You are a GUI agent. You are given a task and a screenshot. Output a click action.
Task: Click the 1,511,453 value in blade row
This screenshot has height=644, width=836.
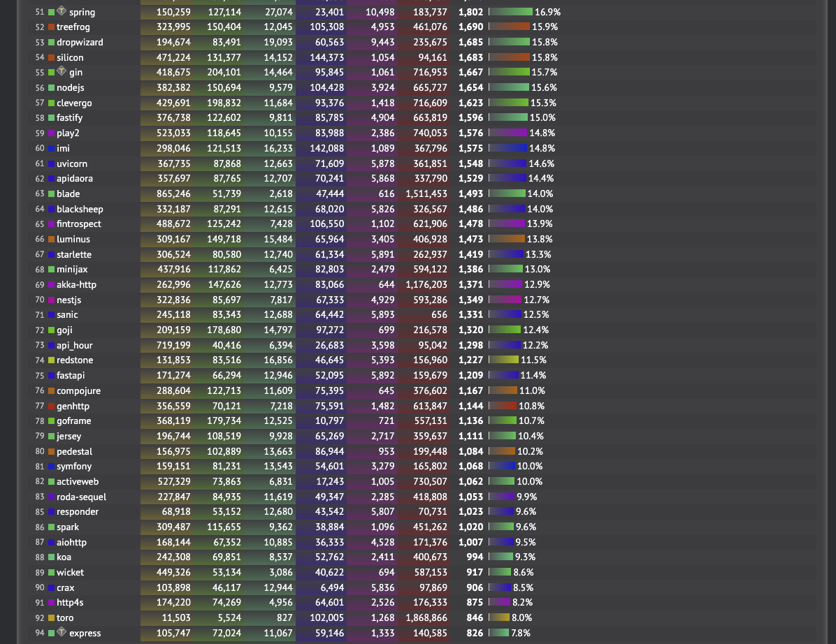[x=426, y=194]
